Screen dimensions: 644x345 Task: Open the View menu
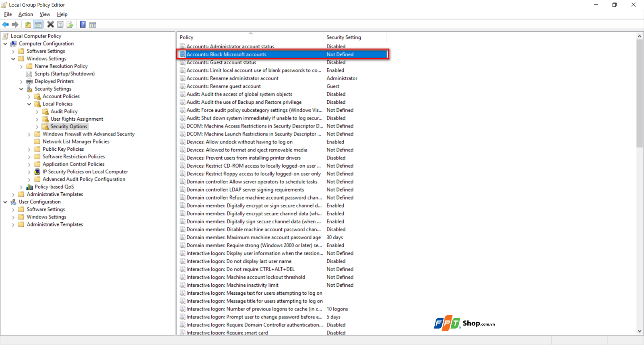click(45, 14)
